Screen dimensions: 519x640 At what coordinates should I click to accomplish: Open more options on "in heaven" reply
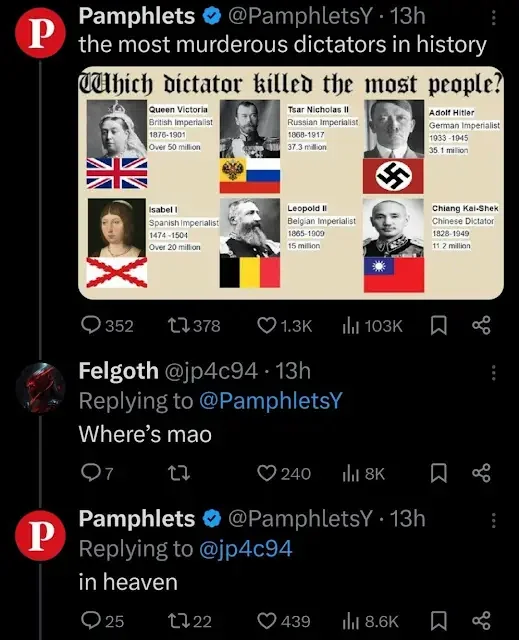click(x=494, y=520)
